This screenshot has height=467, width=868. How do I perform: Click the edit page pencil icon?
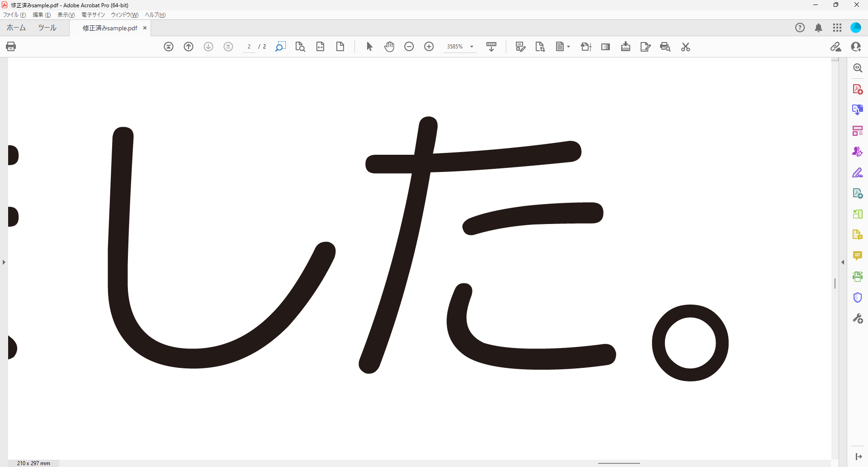tap(646, 47)
